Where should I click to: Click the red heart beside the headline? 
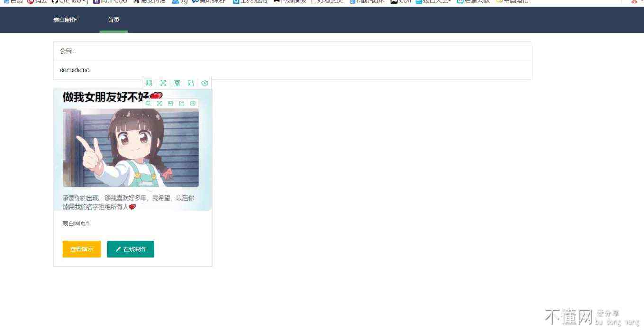click(156, 96)
